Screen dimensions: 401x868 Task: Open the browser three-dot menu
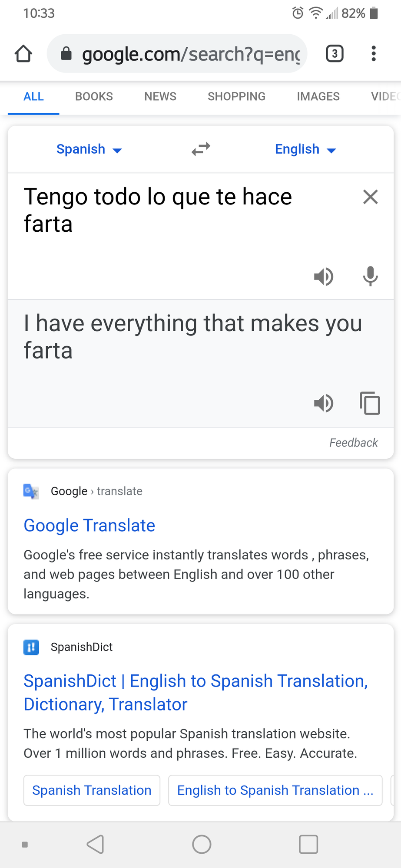(x=373, y=54)
